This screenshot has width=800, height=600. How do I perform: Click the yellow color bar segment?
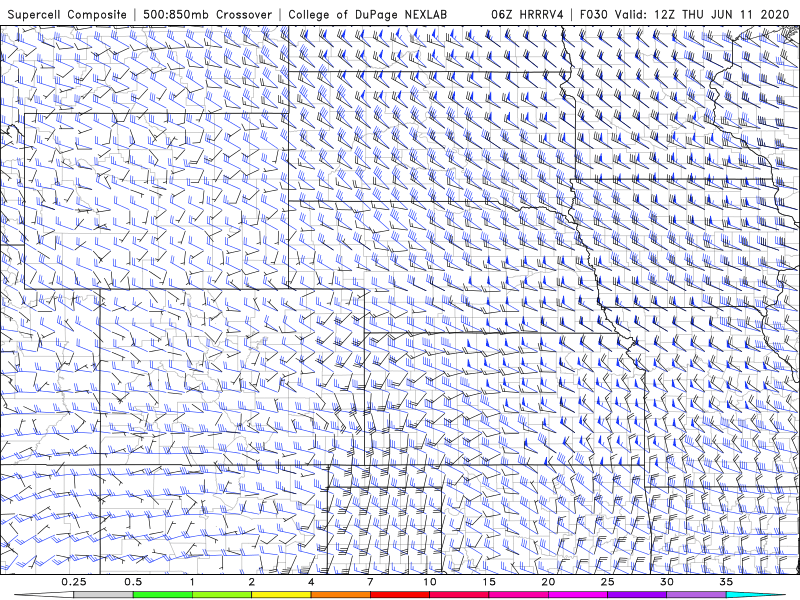[281, 595]
